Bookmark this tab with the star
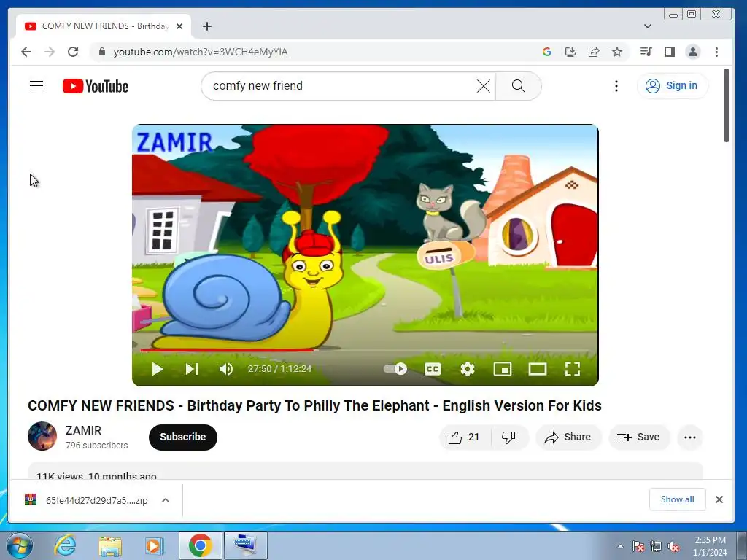Image resolution: width=747 pixels, height=560 pixels. click(617, 52)
